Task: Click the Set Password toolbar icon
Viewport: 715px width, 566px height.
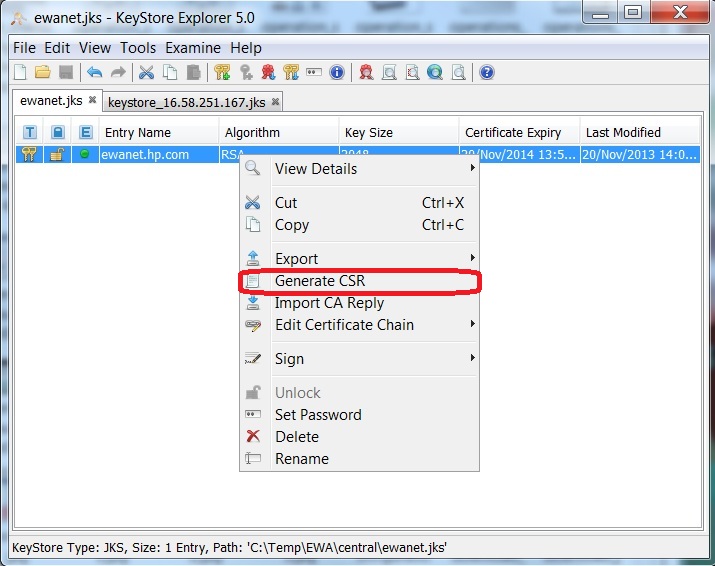Action: (x=314, y=72)
